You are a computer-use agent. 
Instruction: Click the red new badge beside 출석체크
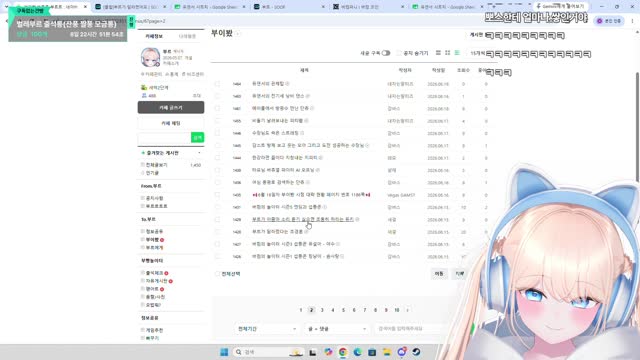point(167,273)
